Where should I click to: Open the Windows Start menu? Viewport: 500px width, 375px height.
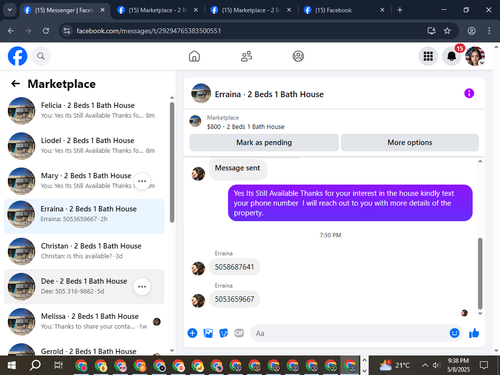[x=11, y=365]
